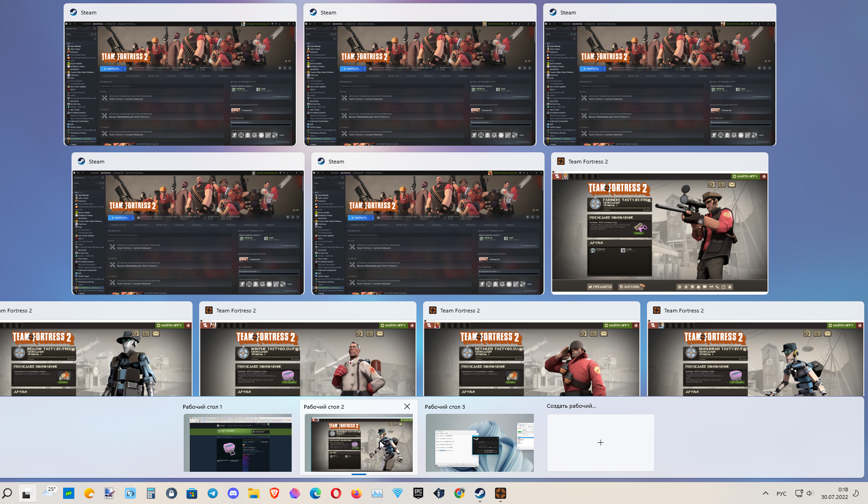
Task: Switch to Рабочий стол 1 desktop
Action: coord(237,442)
